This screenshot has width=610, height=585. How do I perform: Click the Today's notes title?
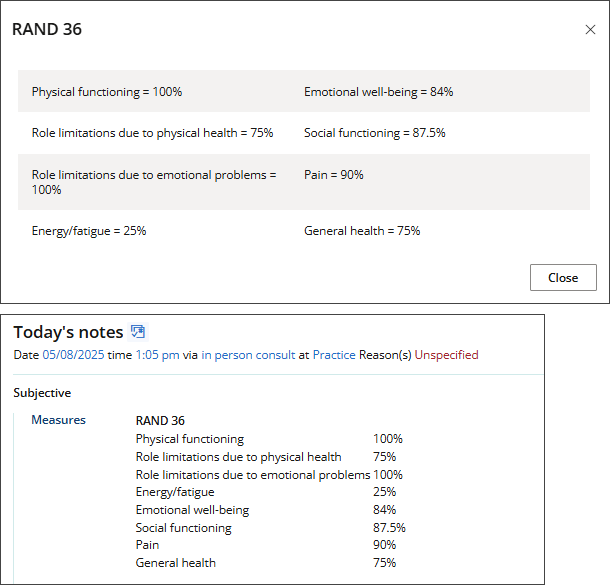point(68,332)
